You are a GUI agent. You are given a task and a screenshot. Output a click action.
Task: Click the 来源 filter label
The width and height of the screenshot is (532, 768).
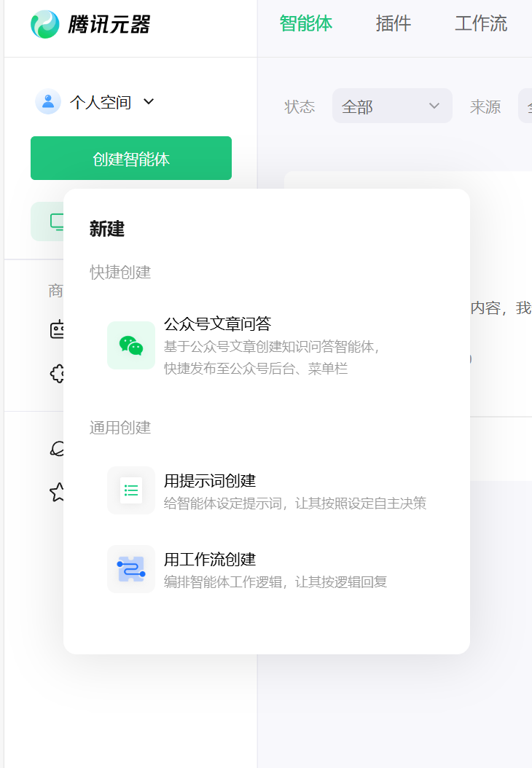485,106
